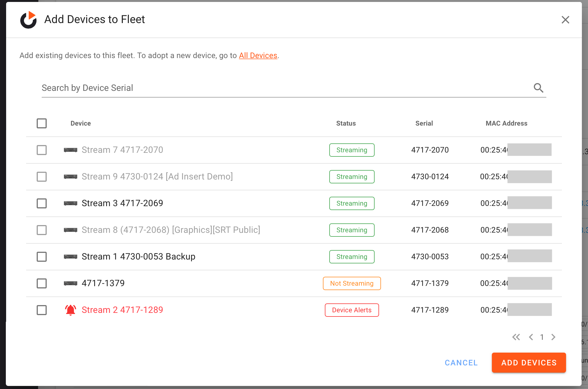Select the checkbox for 4717-1379
This screenshot has height=389, width=588.
[x=41, y=283]
